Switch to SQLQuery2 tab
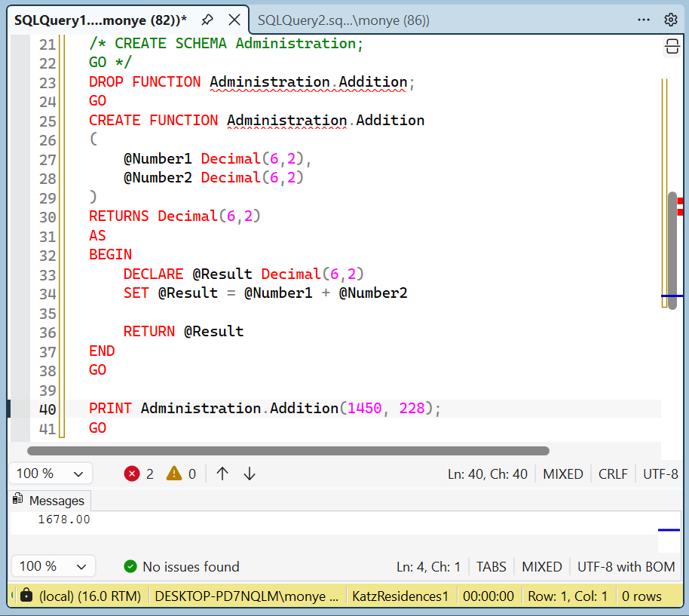The height and width of the screenshot is (616, 689). coord(343,20)
